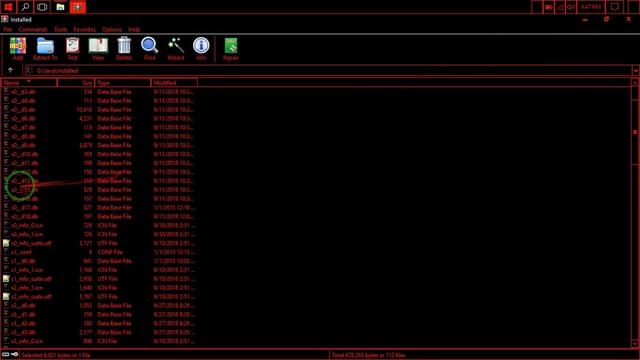Click the drive icon in status bar

[x=6, y=354]
